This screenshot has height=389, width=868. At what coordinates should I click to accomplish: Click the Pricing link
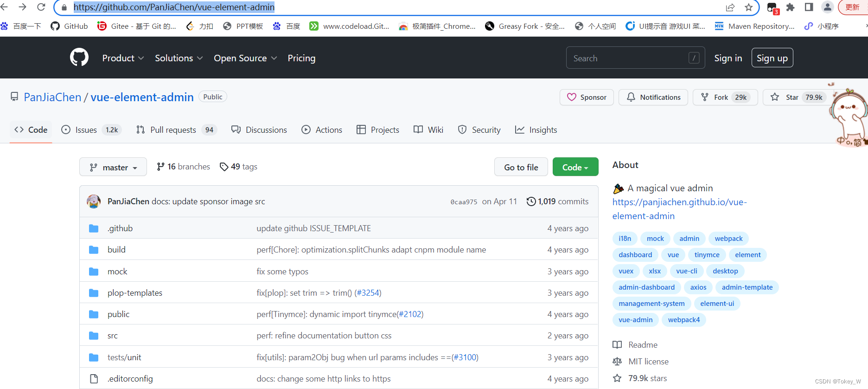(301, 58)
